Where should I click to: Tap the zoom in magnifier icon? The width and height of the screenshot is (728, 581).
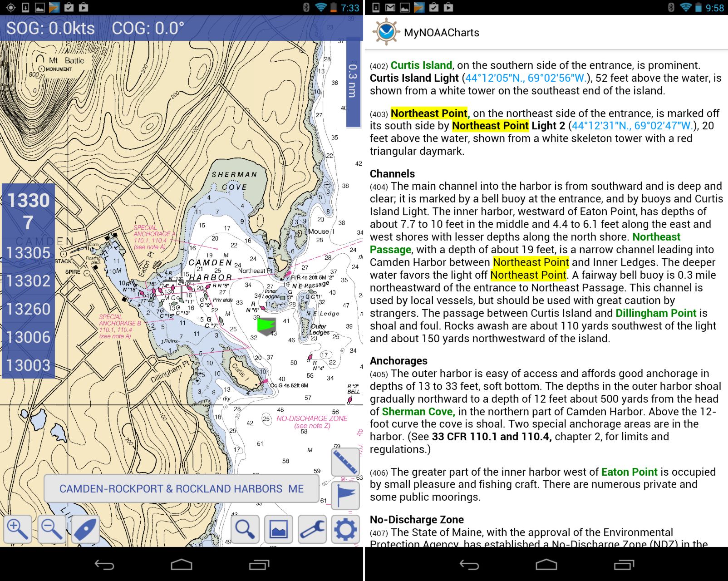tap(18, 529)
